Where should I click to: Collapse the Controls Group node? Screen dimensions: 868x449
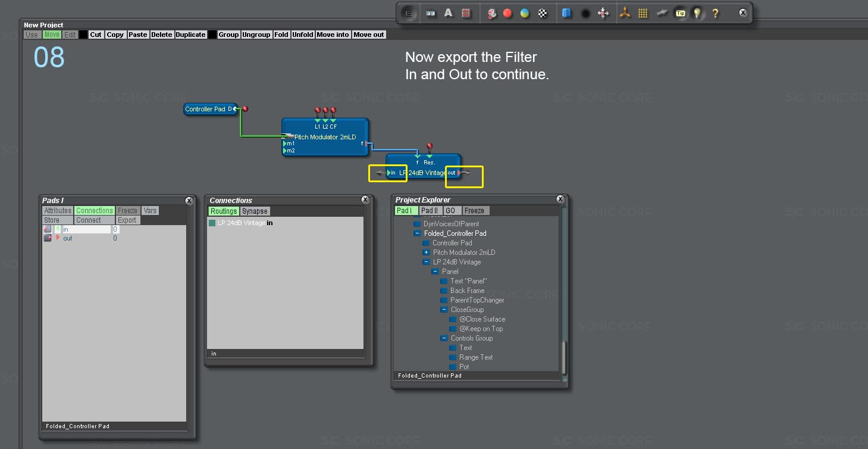point(443,338)
